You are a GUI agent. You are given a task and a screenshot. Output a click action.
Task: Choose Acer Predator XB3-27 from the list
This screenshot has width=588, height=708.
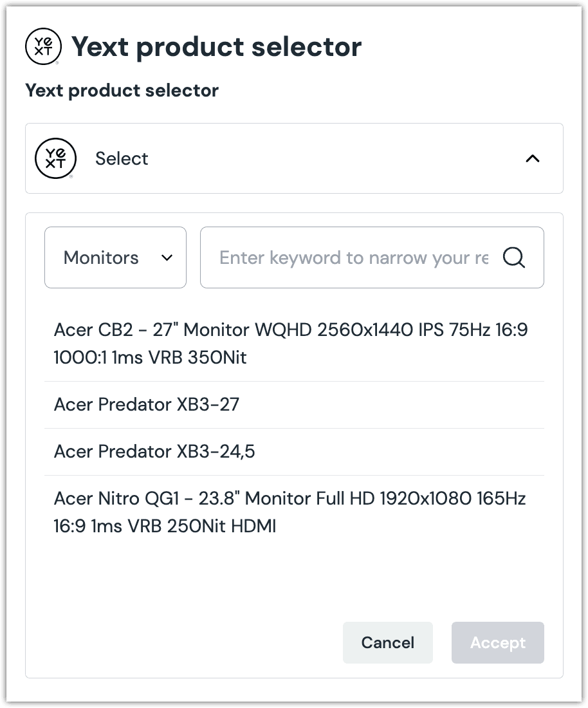pyautogui.click(x=294, y=405)
